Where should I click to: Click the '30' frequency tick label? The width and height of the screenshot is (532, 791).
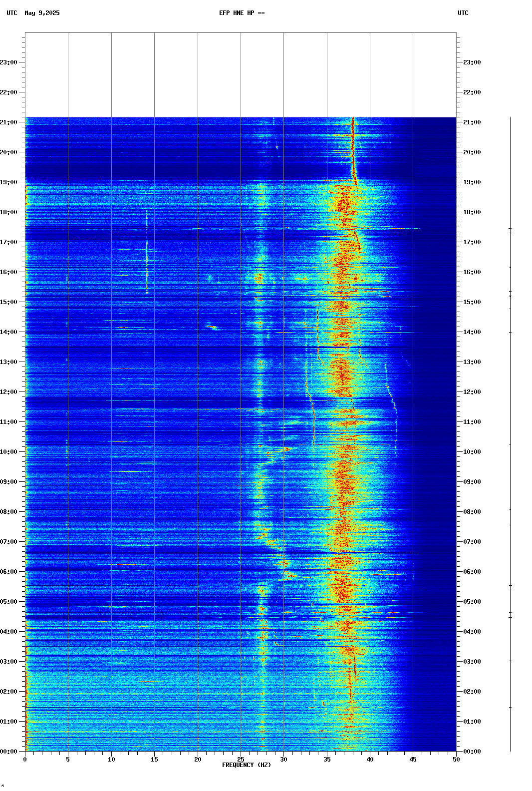click(x=283, y=760)
